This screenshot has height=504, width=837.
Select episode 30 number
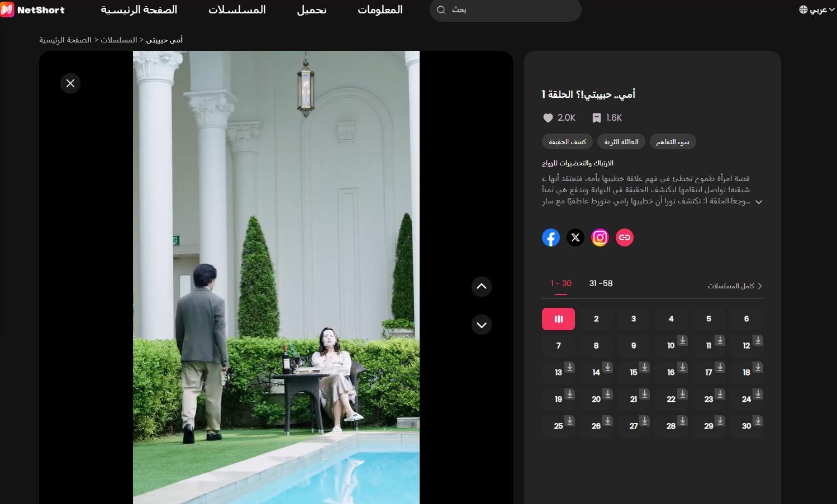click(746, 426)
